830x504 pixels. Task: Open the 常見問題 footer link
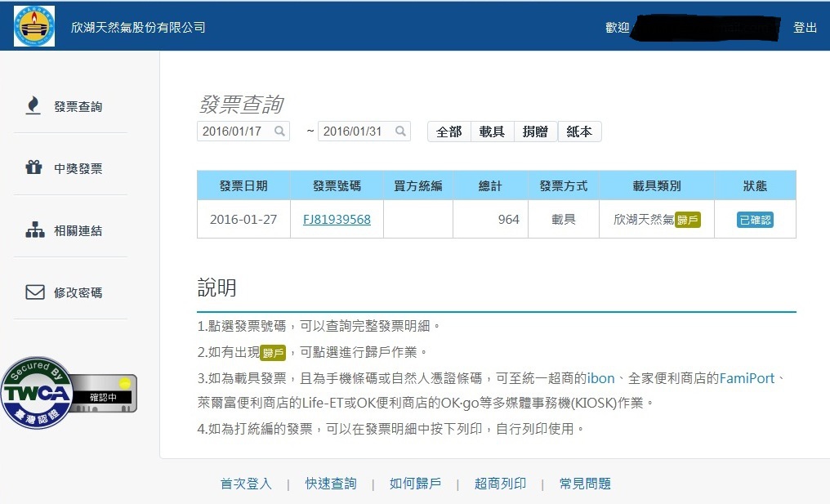click(x=584, y=483)
